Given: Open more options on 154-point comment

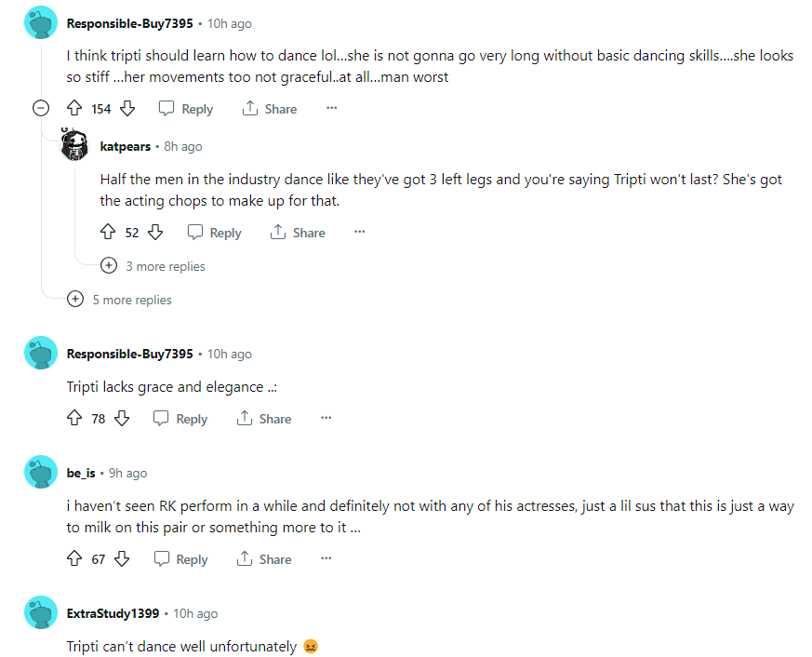Looking at the screenshot, I should (331, 109).
